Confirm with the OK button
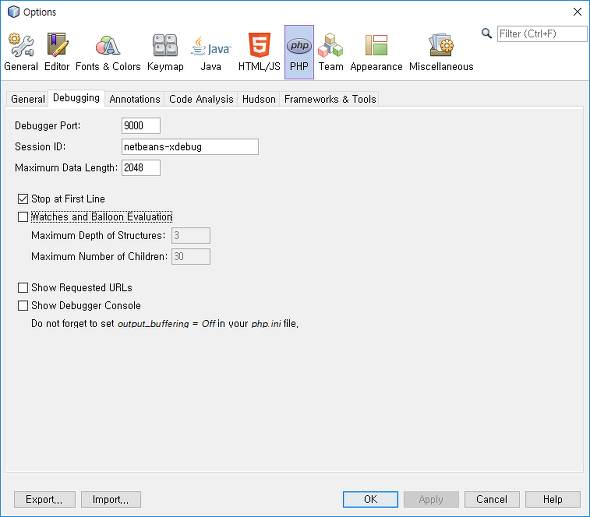Screen dimensions: 590x517 tap(370, 499)
